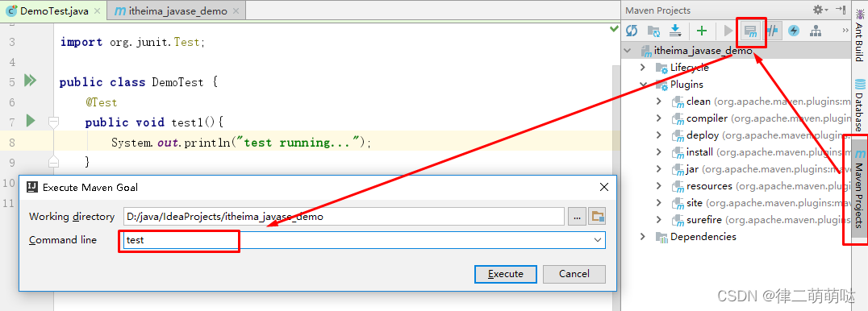This screenshot has height=311, width=868.
Task: Click the compiler plugin label
Action: click(x=707, y=118)
